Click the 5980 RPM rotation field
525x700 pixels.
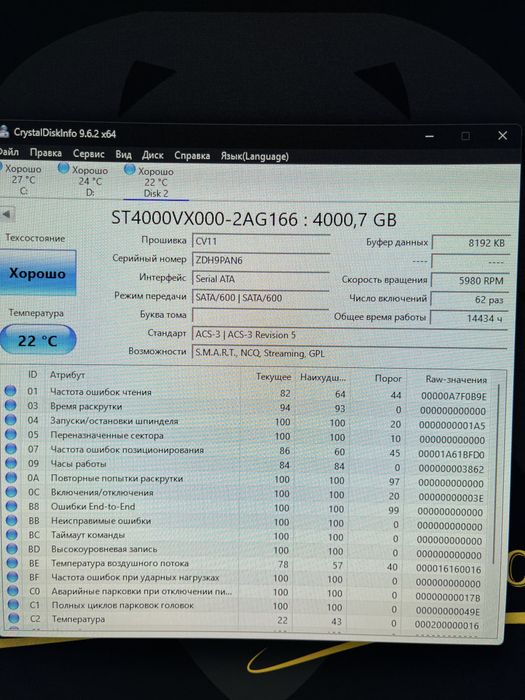[470, 280]
